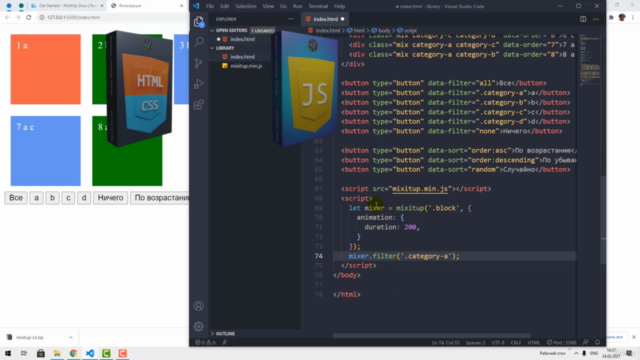Open Chrome from the taskbar

(73, 353)
